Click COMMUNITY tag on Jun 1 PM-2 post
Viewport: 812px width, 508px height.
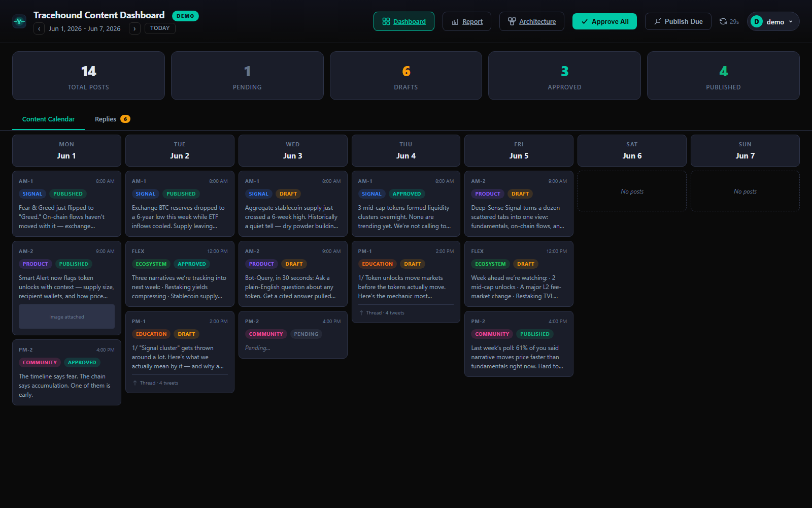click(40, 362)
